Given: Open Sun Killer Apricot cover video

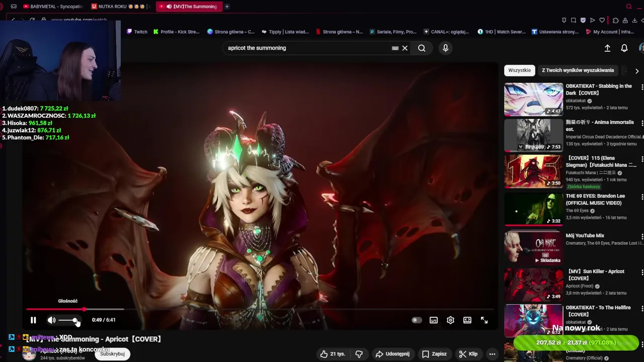Looking at the screenshot, I should click(534, 285).
